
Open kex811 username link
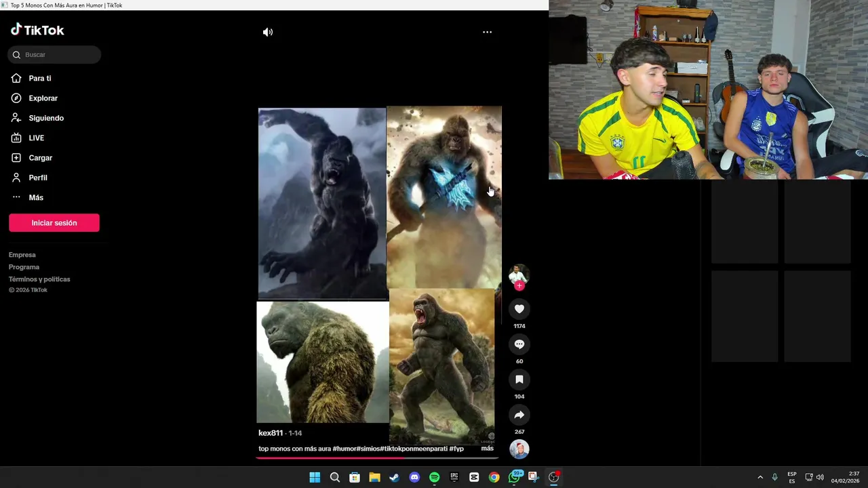[x=271, y=433]
